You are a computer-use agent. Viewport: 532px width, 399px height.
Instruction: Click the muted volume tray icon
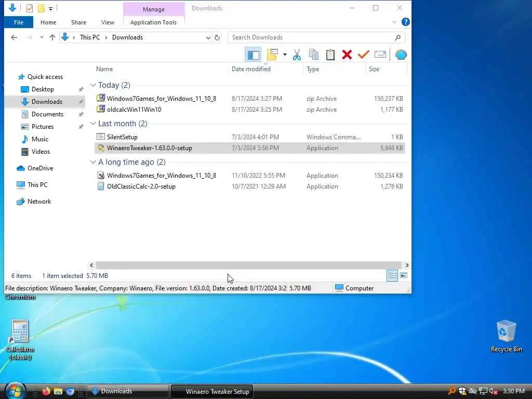coord(493,391)
